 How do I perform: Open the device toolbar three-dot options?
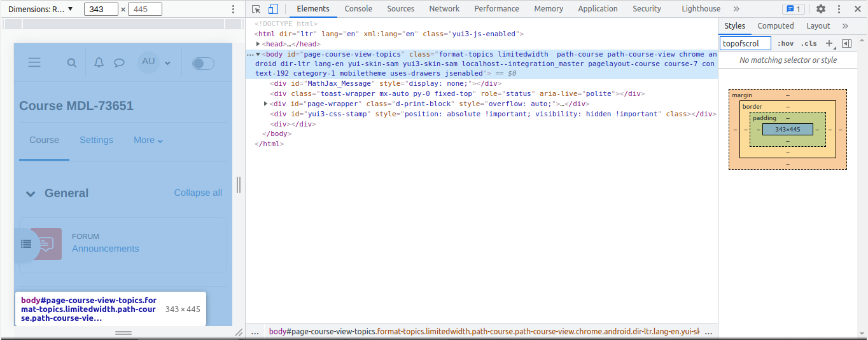(x=233, y=9)
